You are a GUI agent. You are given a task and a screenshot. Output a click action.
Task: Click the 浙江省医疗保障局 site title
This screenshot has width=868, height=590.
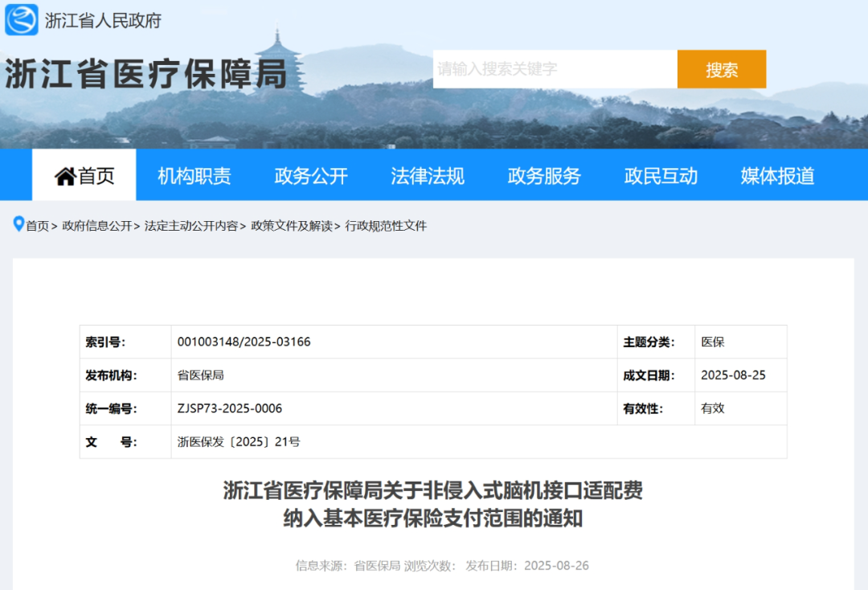(146, 74)
